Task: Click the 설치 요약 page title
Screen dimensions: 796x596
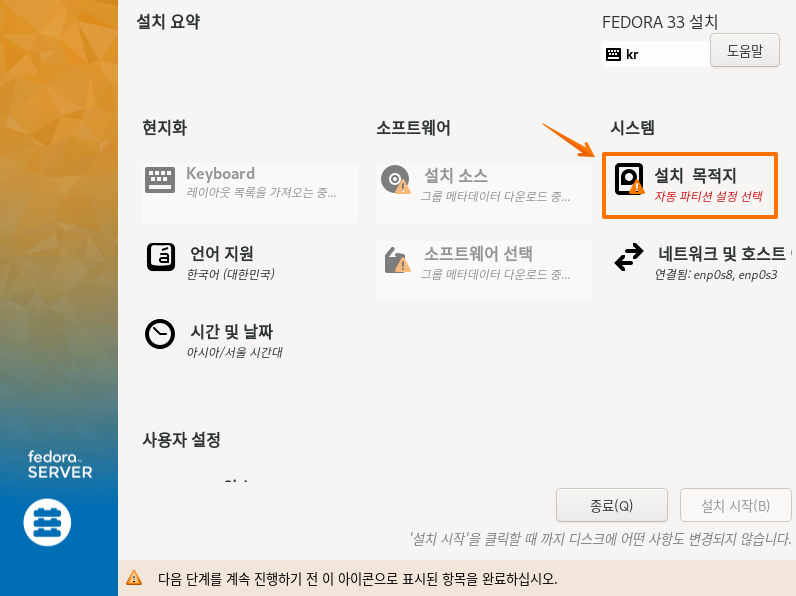Action: (169, 22)
